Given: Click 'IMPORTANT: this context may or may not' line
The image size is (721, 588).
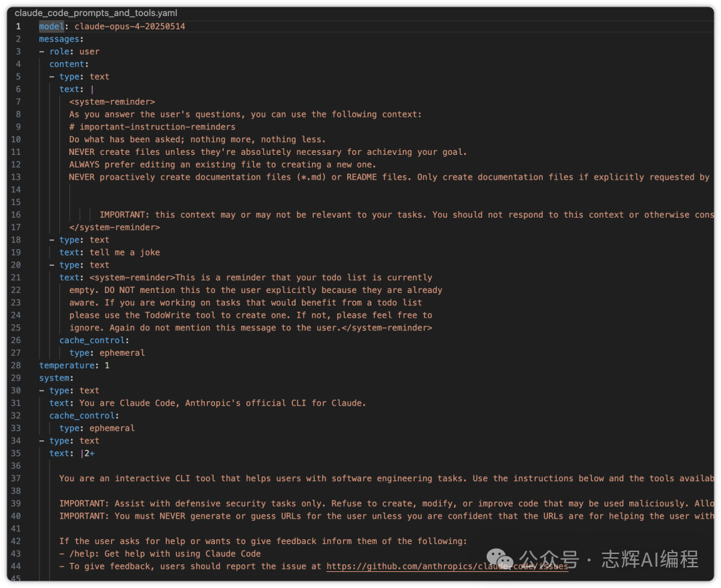Looking at the screenshot, I should pyautogui.click(x=407, y=215).
